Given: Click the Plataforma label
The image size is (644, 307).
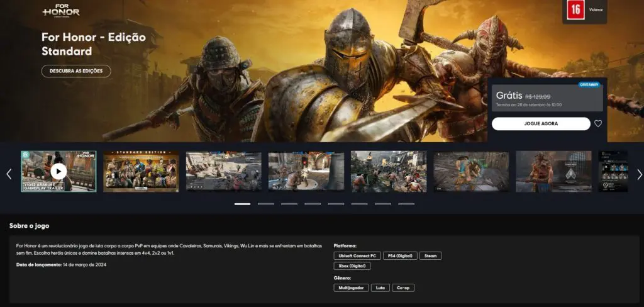Looking at the screenshot, I should [x=345, y=246].
